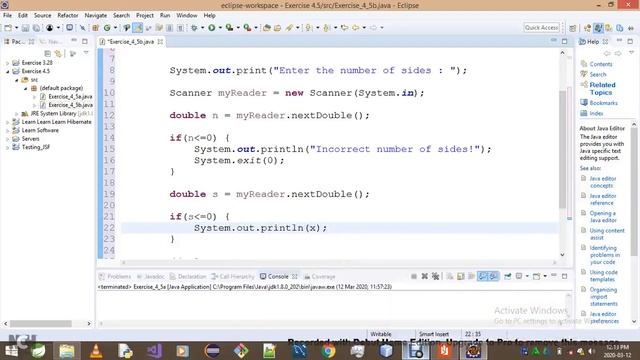Viewport: 640px width, 360px height.
Task: Click the editor vertical scrollbar
Action: (x=562, y=149)
